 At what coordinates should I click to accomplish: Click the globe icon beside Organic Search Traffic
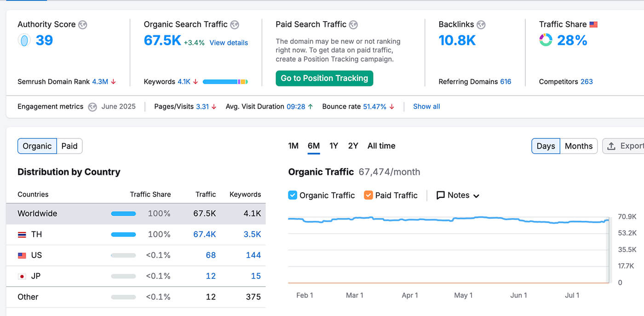(x=235, y=25)
